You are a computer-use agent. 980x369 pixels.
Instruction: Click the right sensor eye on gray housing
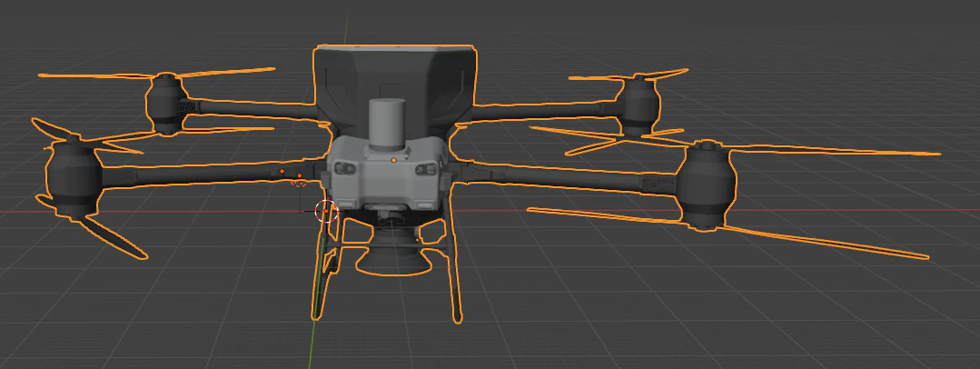(x=426, y=168)
